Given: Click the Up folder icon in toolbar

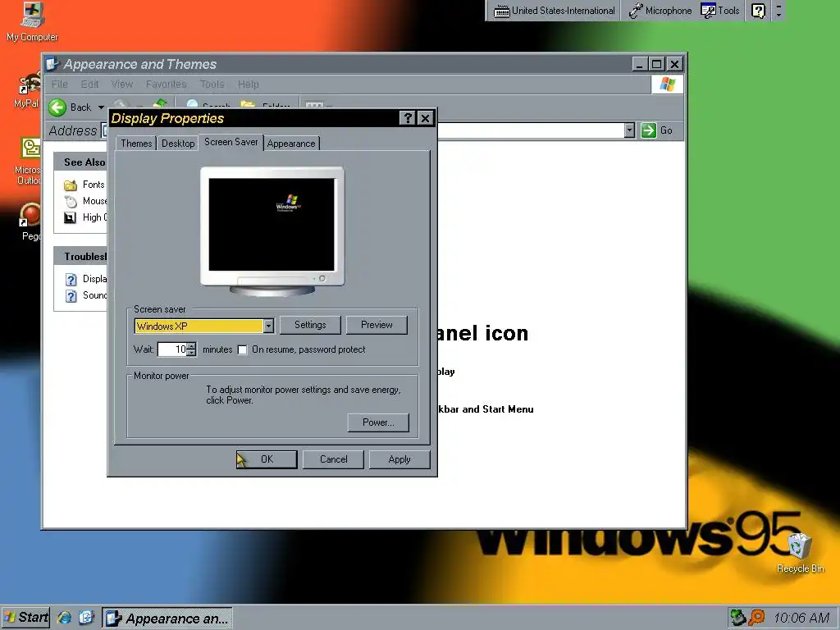Looking at the screenshot, I should [x=160, y=103].
